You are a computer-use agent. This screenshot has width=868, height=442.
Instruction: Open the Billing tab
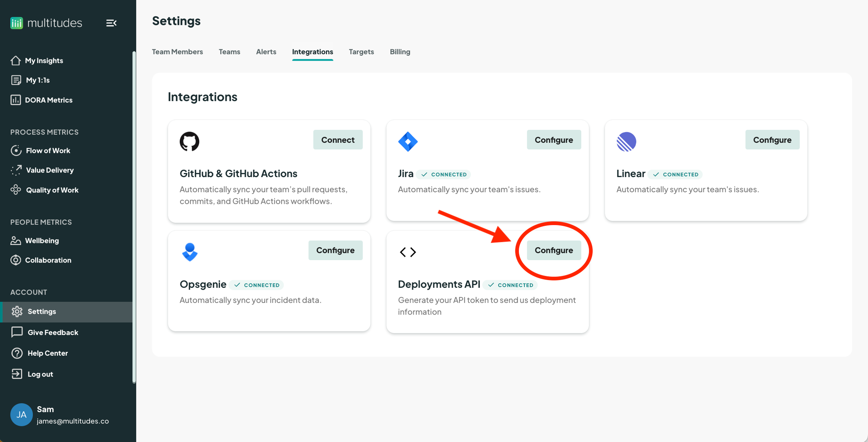(400, 52)
